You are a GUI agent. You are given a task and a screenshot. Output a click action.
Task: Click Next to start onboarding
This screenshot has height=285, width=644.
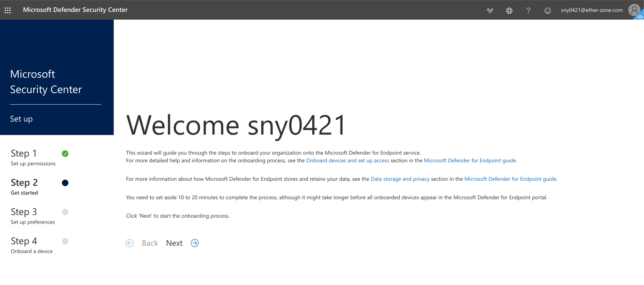[x=174, y=243]
